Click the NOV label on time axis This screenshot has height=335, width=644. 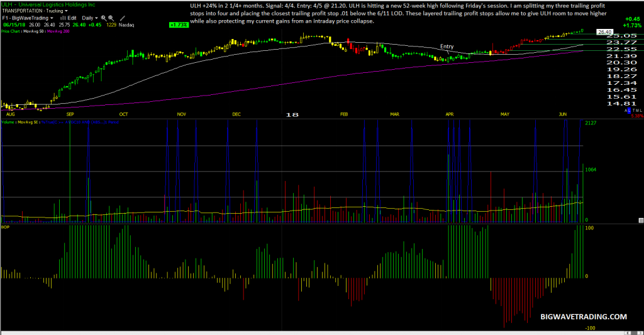click(x=182, y=114)
